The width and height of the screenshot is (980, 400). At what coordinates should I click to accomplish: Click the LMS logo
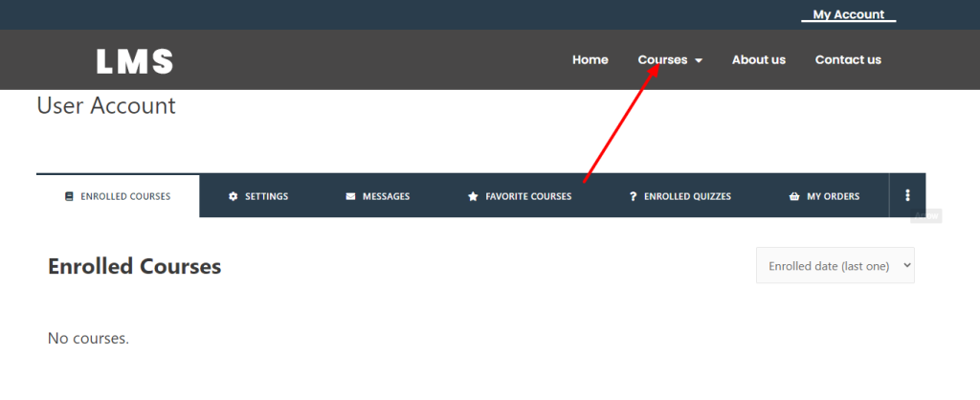click(135, 61)
